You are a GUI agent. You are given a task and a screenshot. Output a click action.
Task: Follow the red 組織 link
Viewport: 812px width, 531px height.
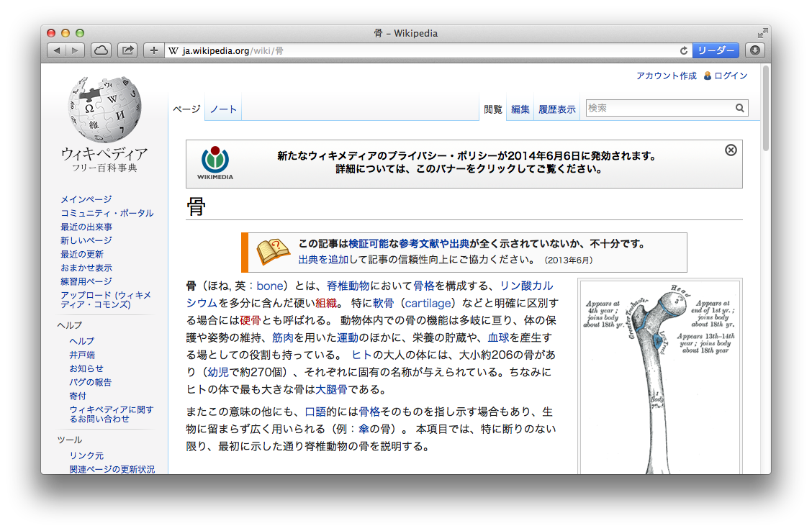[x=325, y=303]
